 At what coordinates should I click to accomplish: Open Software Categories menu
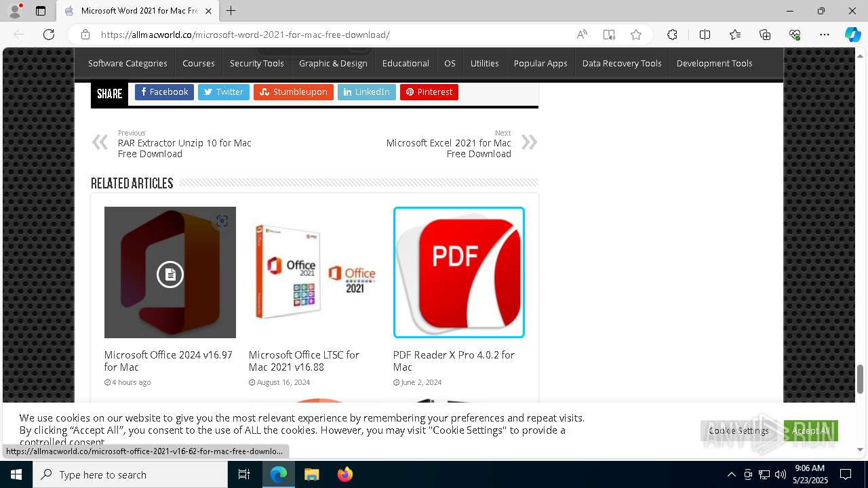(127, 63)
